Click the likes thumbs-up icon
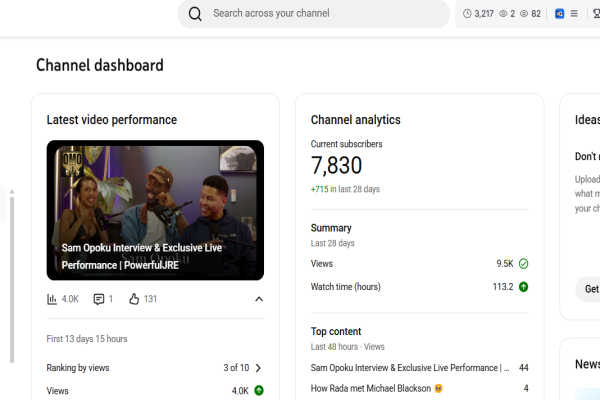This screenshot has width=600, height=400. [x=133, y=299]
